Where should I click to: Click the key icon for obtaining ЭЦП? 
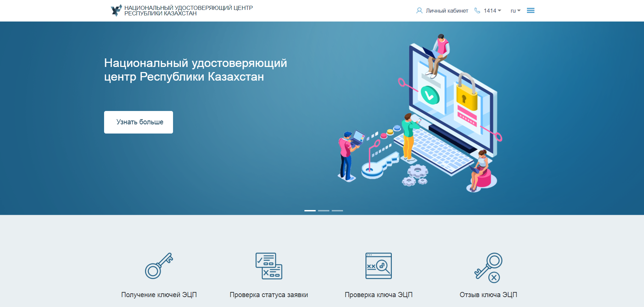click(159, 266)
